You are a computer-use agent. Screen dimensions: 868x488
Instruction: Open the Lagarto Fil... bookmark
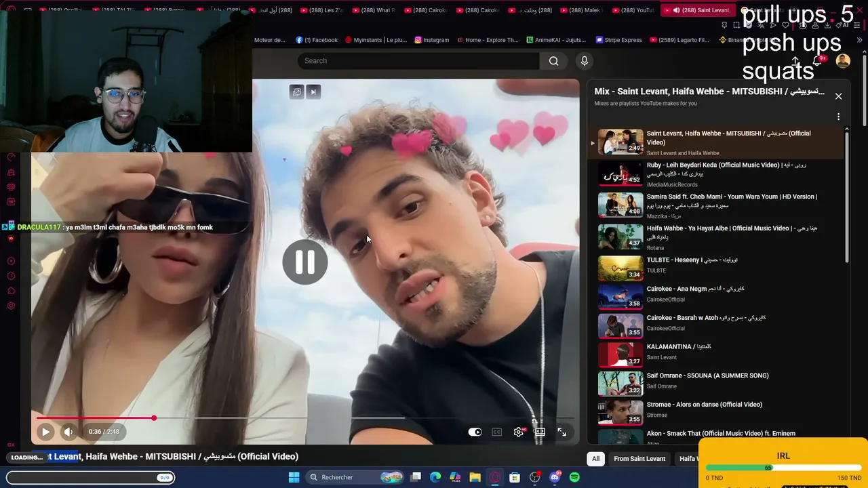tap(679, 40)
